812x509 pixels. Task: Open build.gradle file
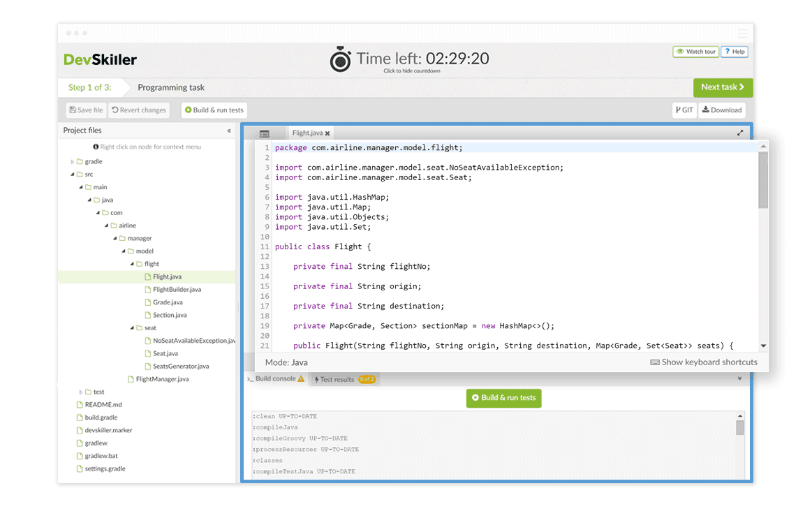click(101, 418)
